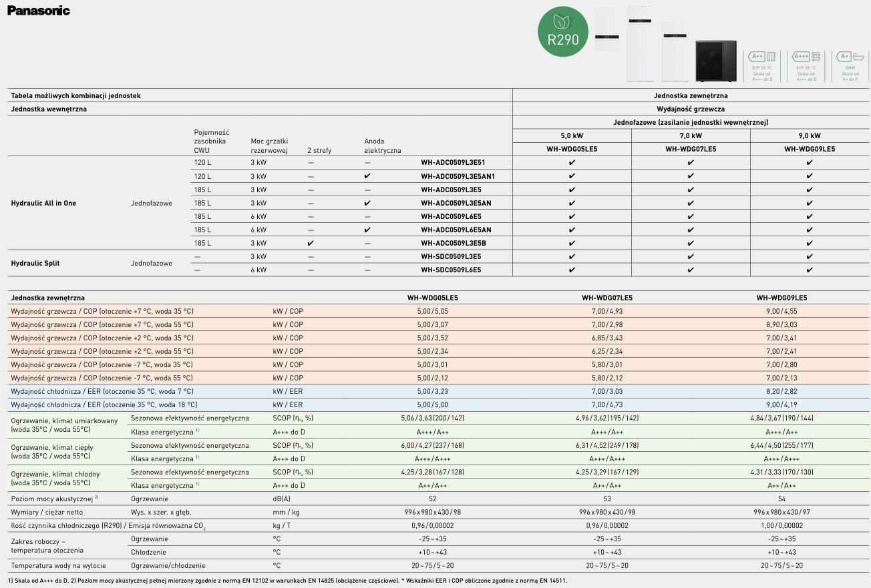Click the 'Jednostka zewnętrzna' header above the combination table

click(691, 95)
